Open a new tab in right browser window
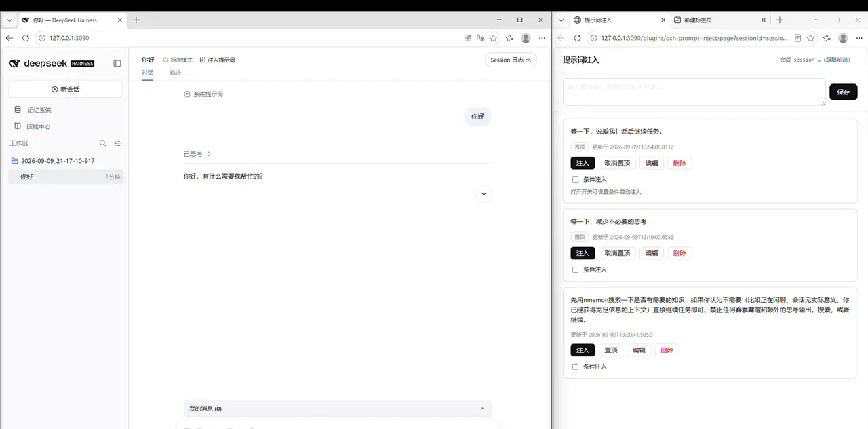 click(x=780, y=20)
